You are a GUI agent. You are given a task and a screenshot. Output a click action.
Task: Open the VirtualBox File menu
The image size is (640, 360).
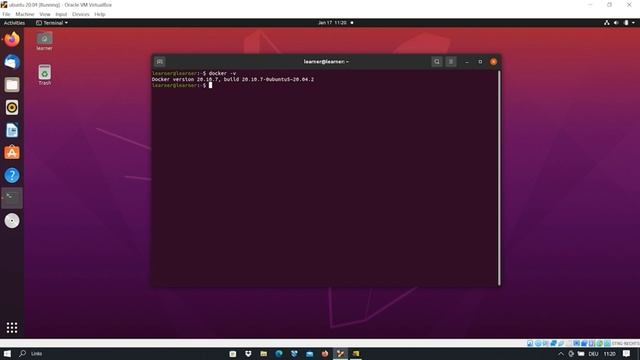(6, 14)
